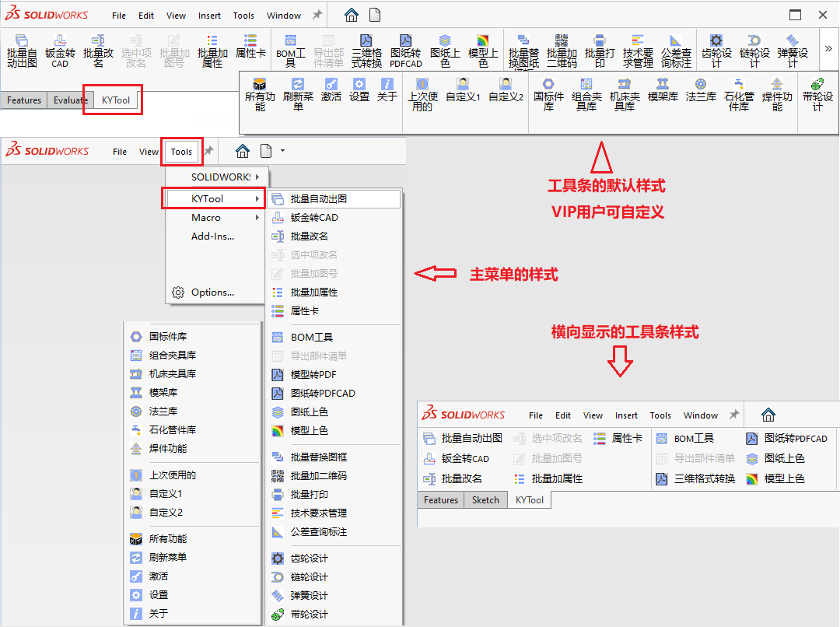This screenshot has width=840, height=627.
Task: Open the Insert menu in top window
Action: 209,16
